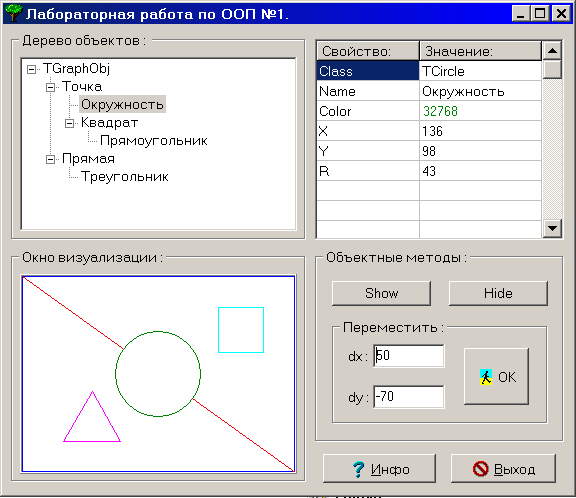This screenshot has height=498, width=576.
Task: Open the Инфо dialog
Action: (379, 469)
